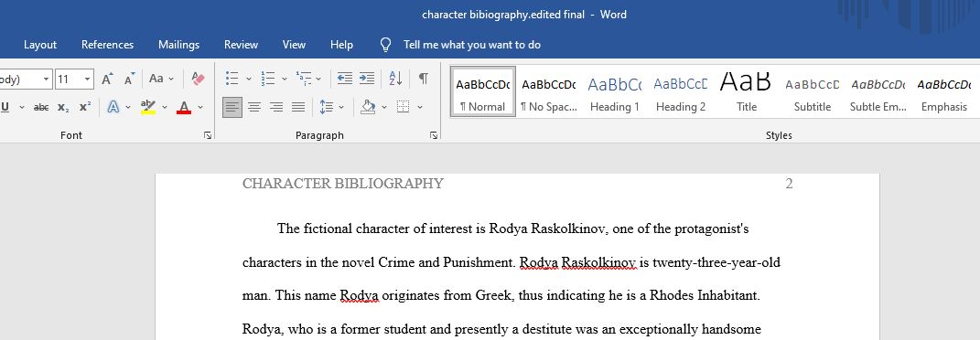Click the Numbering list icon
This screenshot has width=980, height=340.
[x=268, y=79]
